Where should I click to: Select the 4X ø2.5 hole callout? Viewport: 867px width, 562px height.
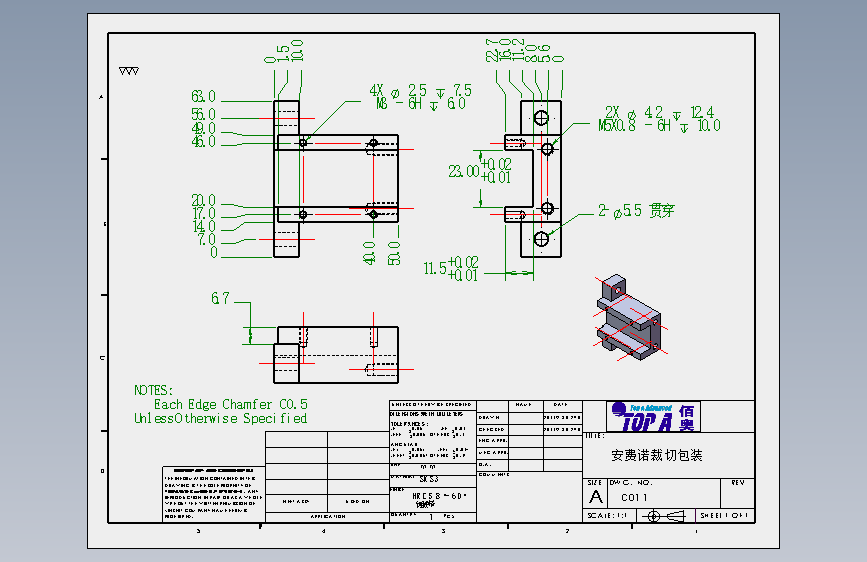420,90
